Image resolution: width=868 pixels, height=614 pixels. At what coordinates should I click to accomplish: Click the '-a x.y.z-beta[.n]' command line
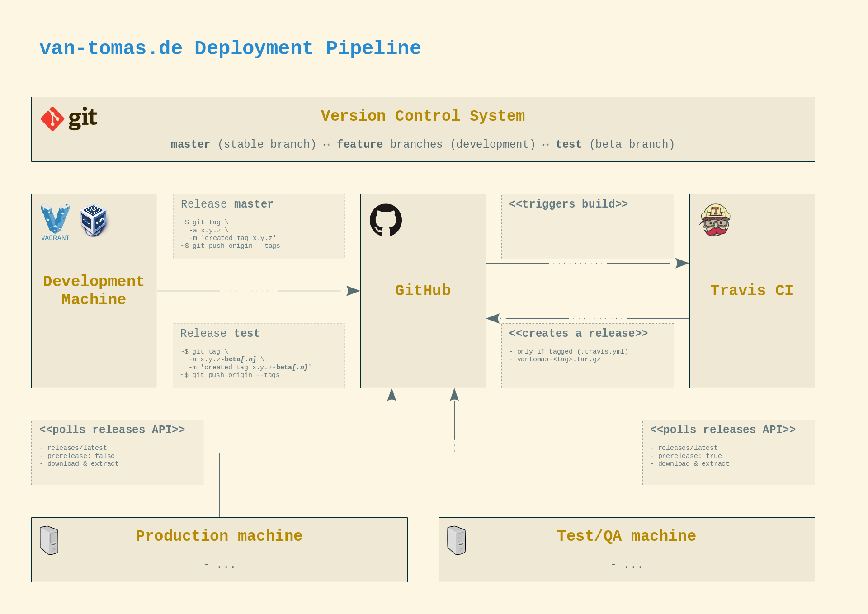pos(226,359)
